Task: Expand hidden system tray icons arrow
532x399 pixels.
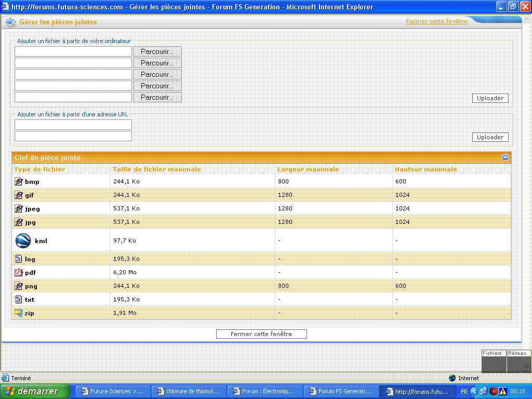Action: pyautogui.click(x=474, y=392)
